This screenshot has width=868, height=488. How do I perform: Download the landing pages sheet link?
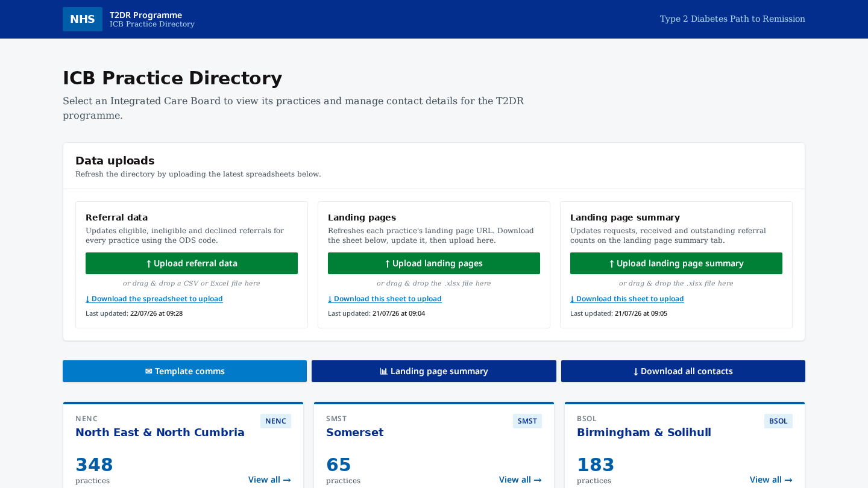point(385,299)
